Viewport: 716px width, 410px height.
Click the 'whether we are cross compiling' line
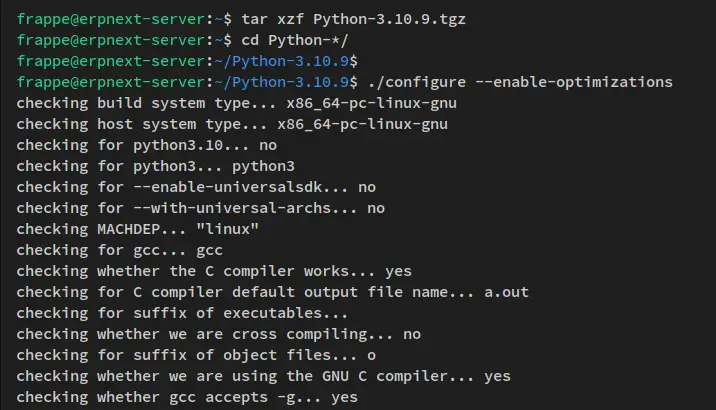click(x=218, y=334)
